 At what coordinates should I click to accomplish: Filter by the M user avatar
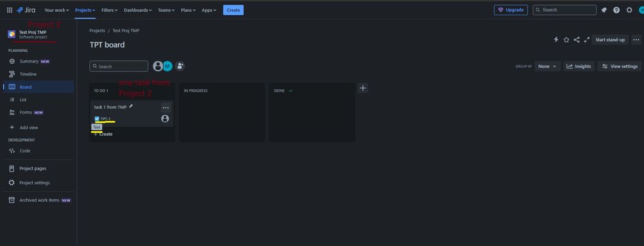pos(167,66)
